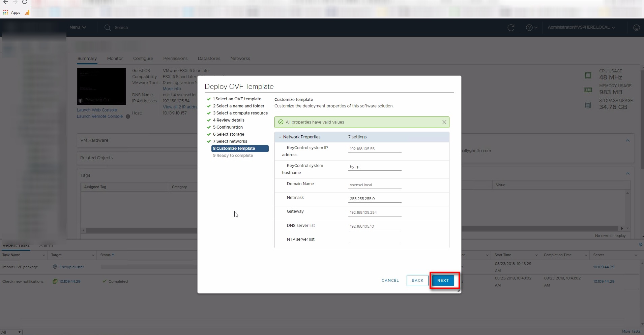Cancel the OVF deployment wizard

pos(390,280)
